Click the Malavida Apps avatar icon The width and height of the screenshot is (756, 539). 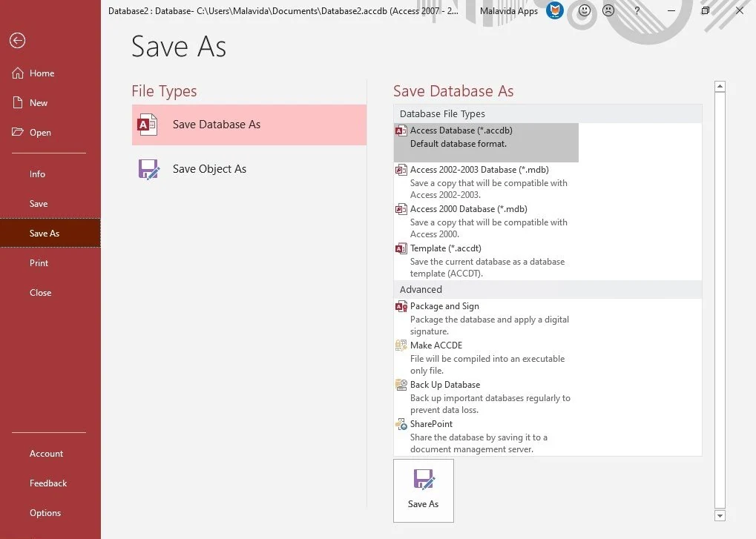pos(555,10)
